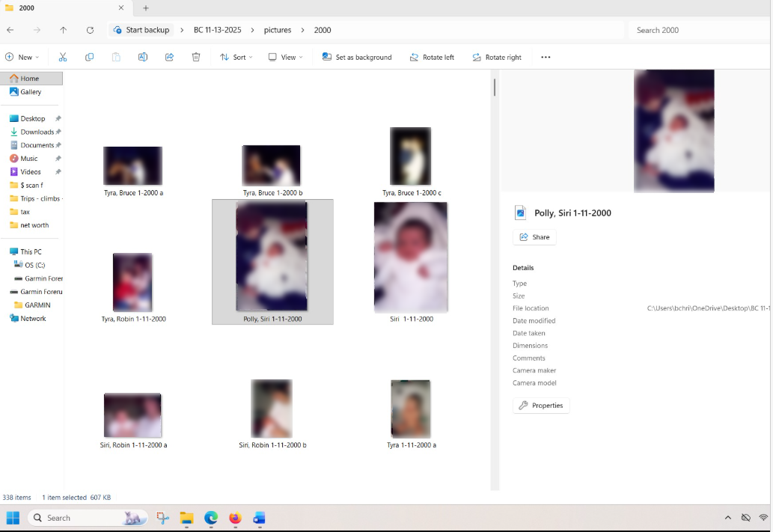This screenshot has height=532, width=773.
Task: Open the See more ellipsis menu
Action: pyautogui.click(x=546, y=57)
